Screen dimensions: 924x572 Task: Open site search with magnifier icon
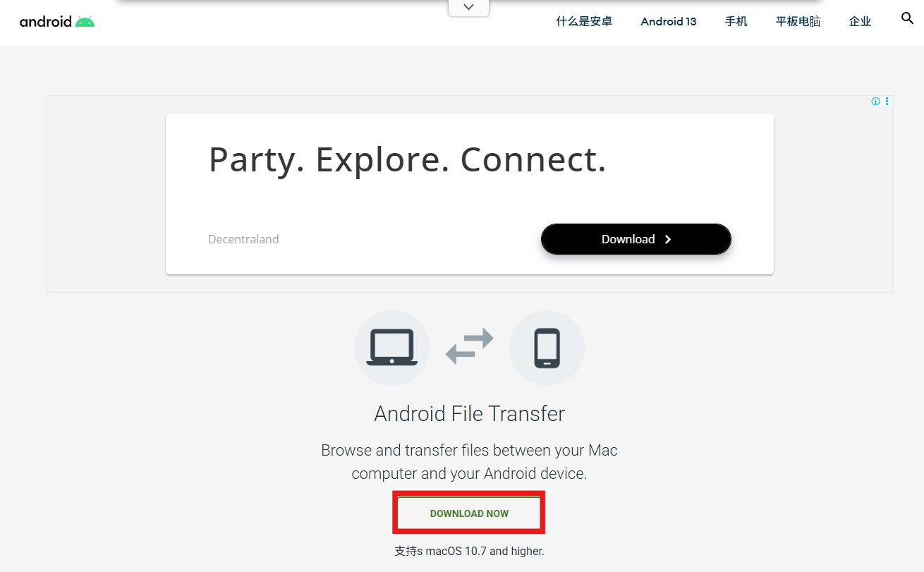(907, 18)
